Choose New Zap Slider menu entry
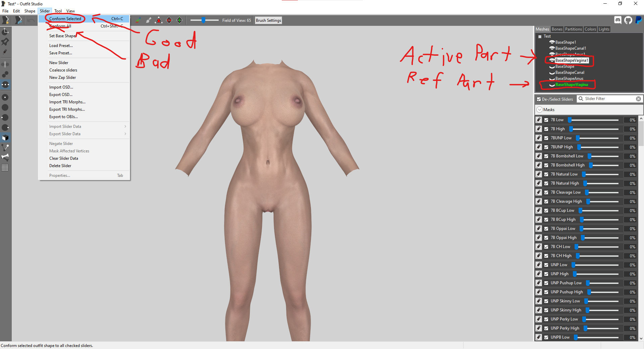Viewport: 644px width, 349px height. pyautogui.click(x=84, y=78)
